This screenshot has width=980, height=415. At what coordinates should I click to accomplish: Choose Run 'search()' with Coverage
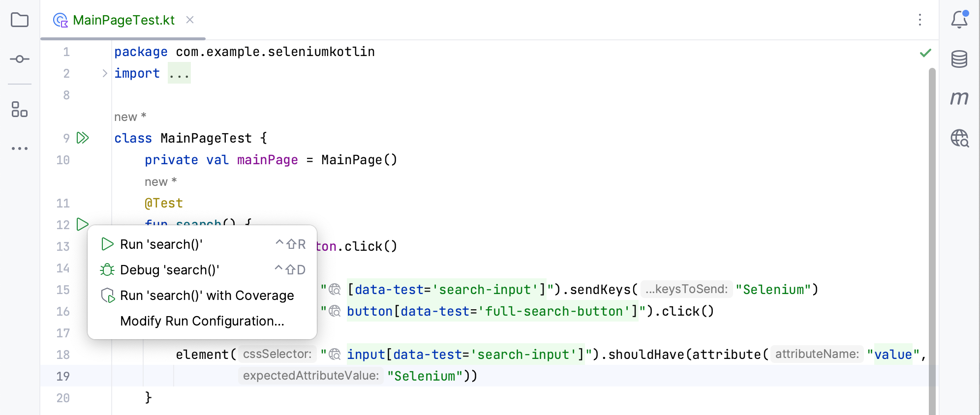[207, 296]
